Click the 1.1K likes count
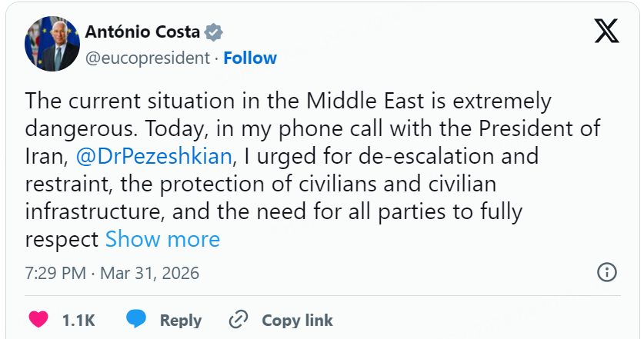 [x=78, y=320]
